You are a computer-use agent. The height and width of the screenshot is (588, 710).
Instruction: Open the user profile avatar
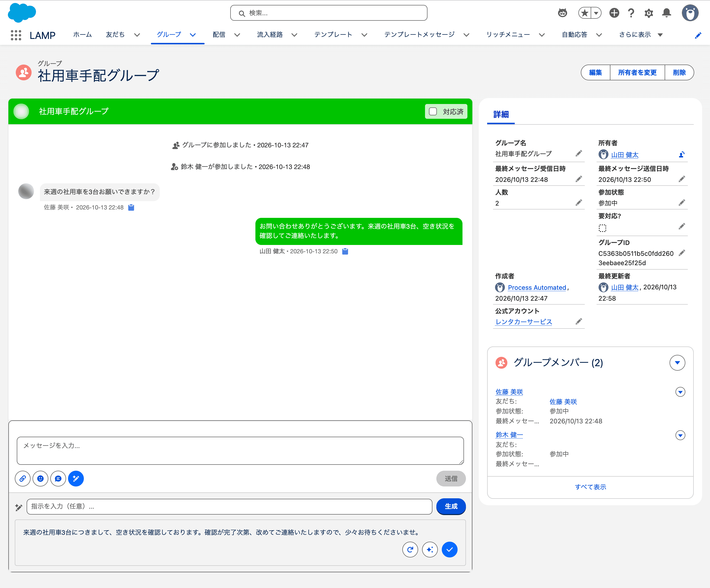click(x=690, y=13)
